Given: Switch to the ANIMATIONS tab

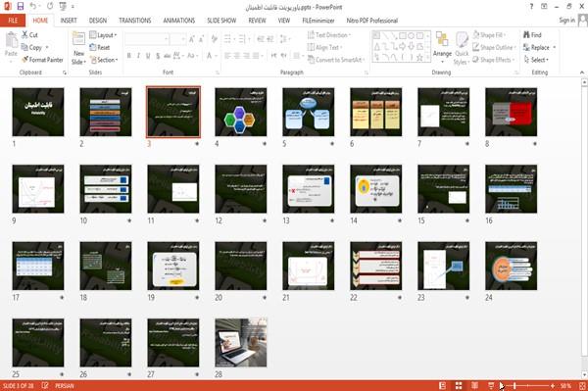Looking at the screenshot, I should [x=179, y=21].
